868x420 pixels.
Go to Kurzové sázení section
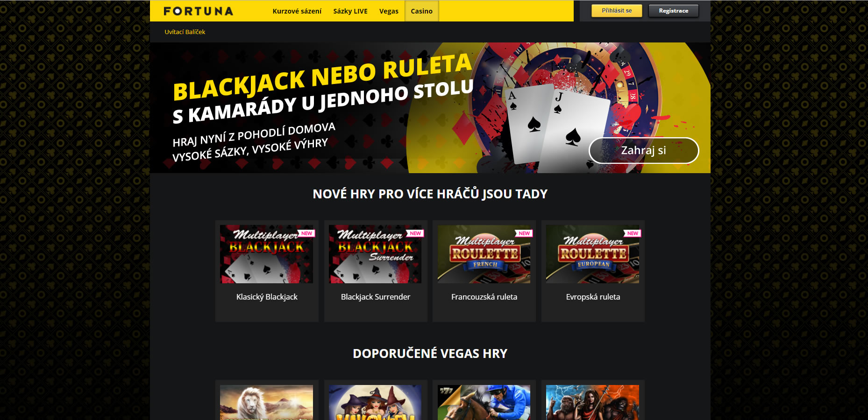point(297,11)
